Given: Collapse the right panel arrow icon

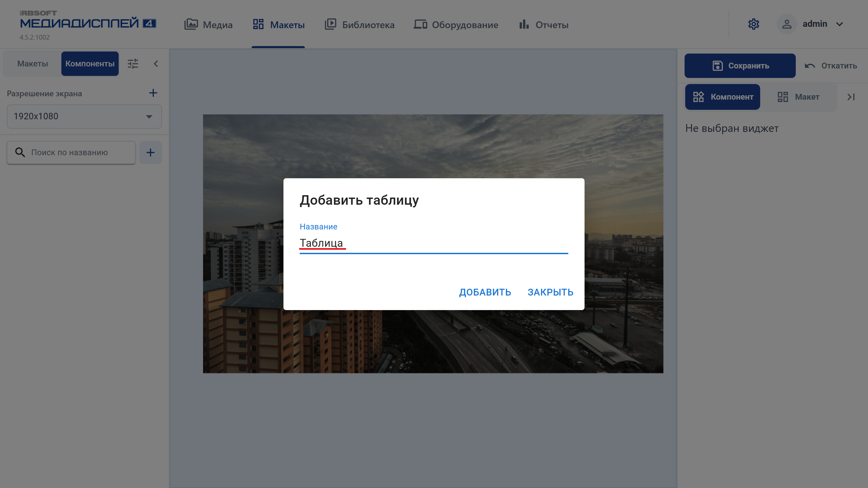Looking at the screenshot, I should click(851, 97).
